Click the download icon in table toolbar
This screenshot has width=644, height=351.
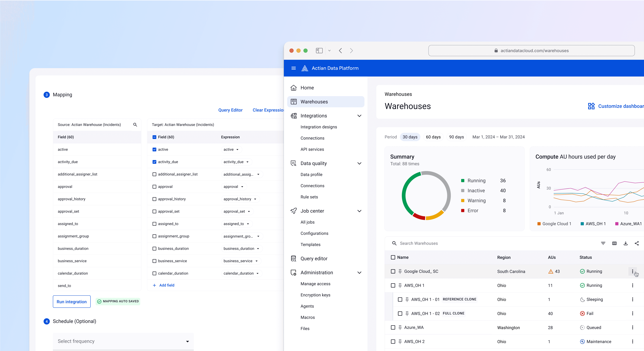(626, 243)
